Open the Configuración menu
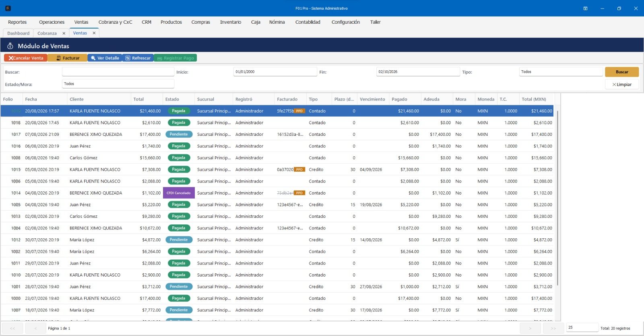The height and width of the screenshot is (336, 644). click(x=346, y=22)
